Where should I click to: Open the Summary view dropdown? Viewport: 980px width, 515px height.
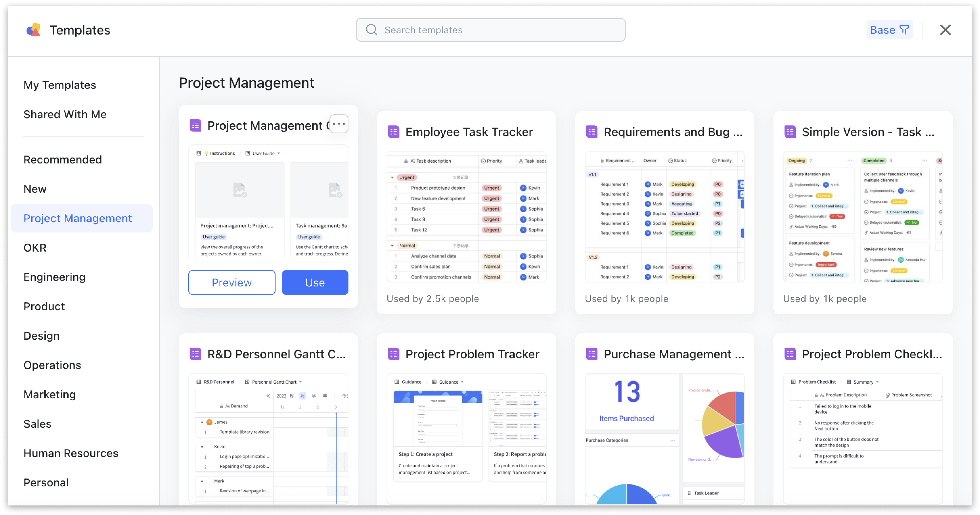(877, 382)
